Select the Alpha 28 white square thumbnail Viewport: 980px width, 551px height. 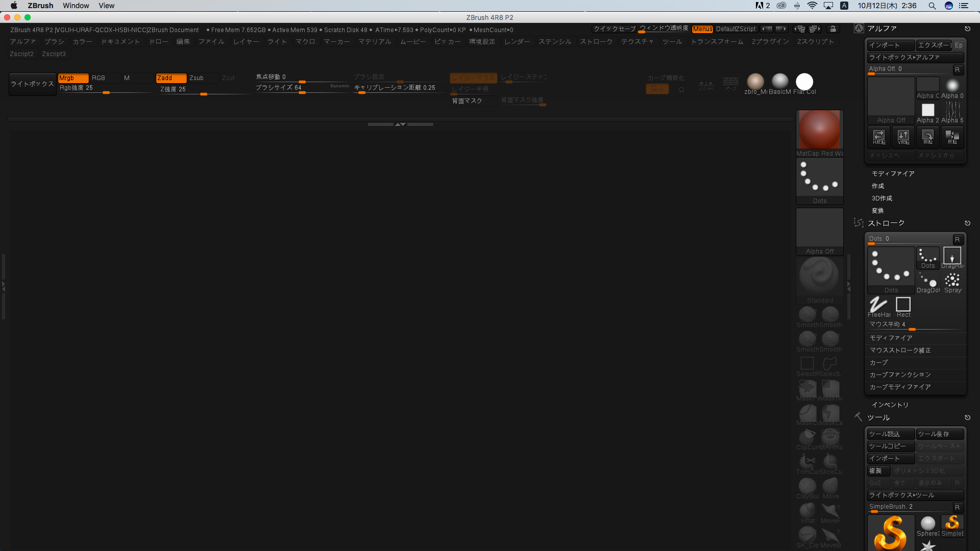click(927, 110)
